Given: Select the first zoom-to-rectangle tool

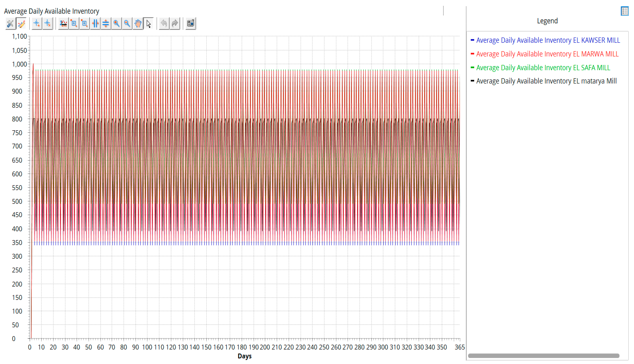Looking at the screenshot, I should point(74,23).
